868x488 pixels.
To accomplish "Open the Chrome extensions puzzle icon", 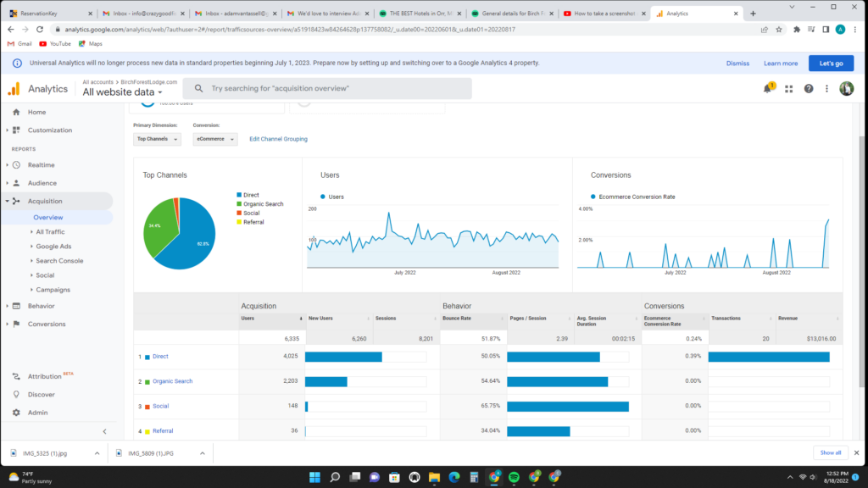I will pos(797,30).
